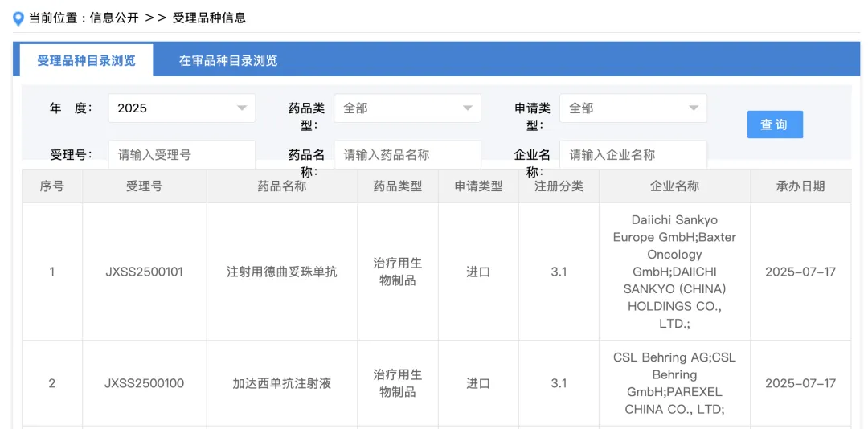
Task: Click 信息公开 in the breadcrumb
Action: pos(114,18)
